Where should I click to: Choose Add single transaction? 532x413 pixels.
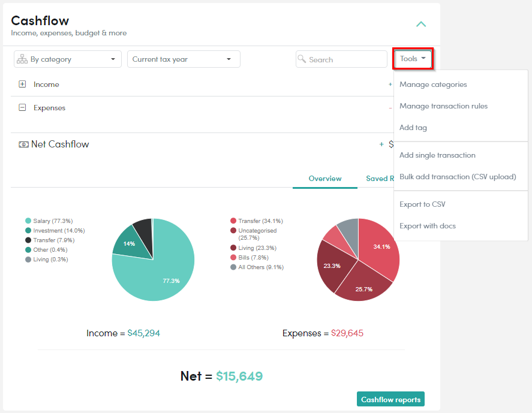click(x=437, y=155)
